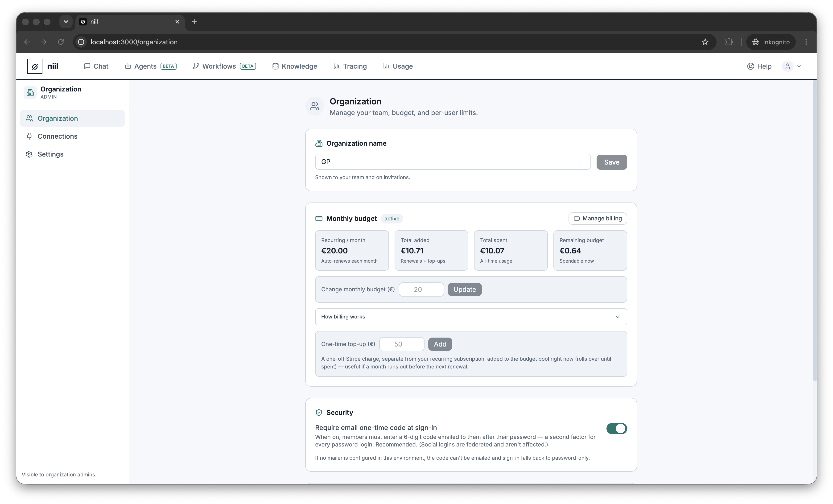Screen dimensions: 833x504
Task: Open Connections in the sidebar
Action: coord(72,136)
